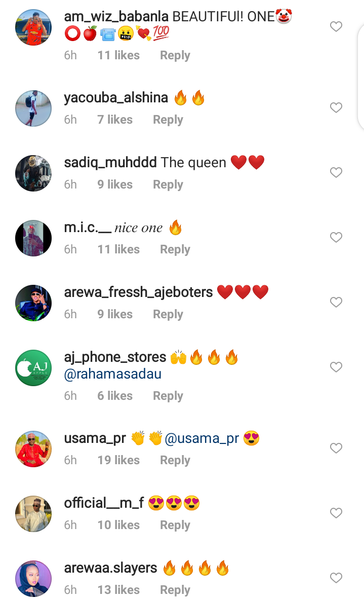Like sadiq_muhddd's "The queen" comment
364x599 pixels.
pos(336,172)
